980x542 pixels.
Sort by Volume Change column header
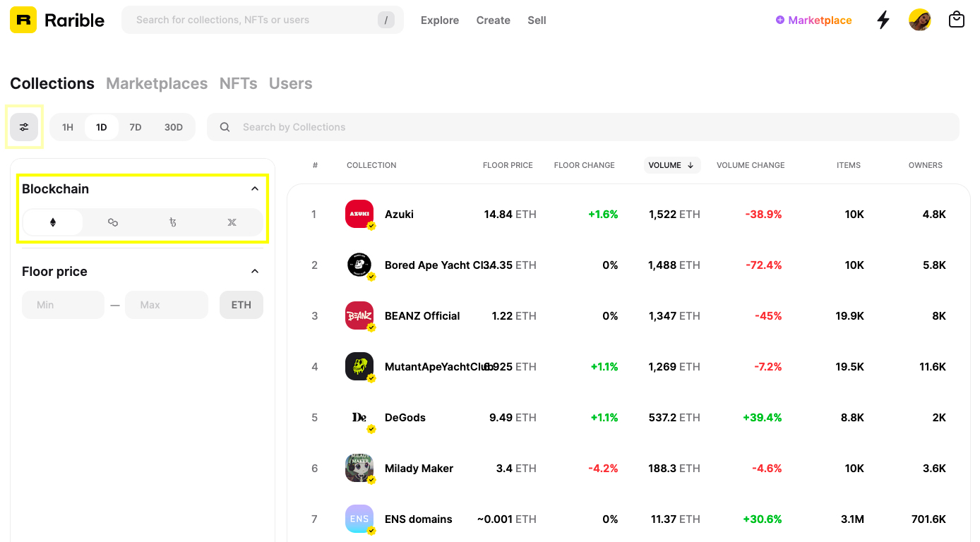click(751, 165)
